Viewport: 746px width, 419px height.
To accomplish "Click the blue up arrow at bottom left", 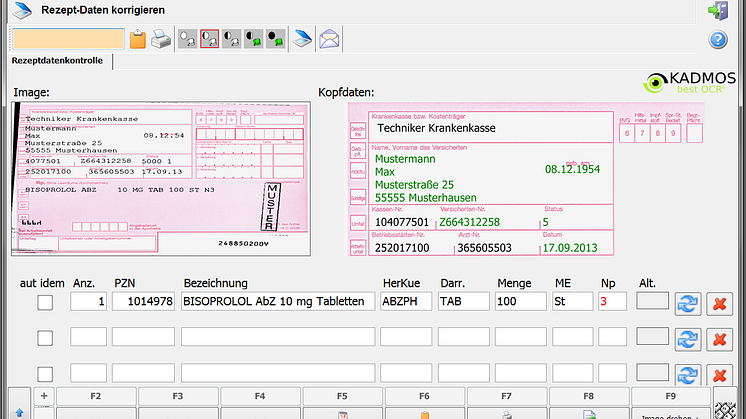I will point(20,412).
